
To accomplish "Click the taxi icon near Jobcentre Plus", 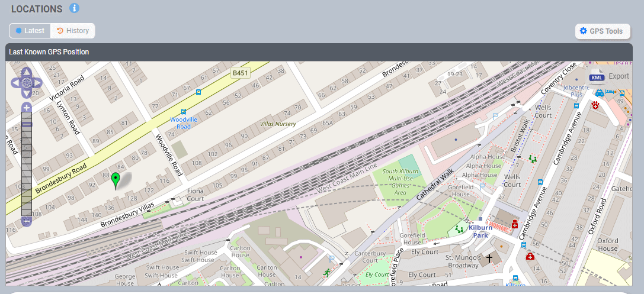I will coord(600,93).
